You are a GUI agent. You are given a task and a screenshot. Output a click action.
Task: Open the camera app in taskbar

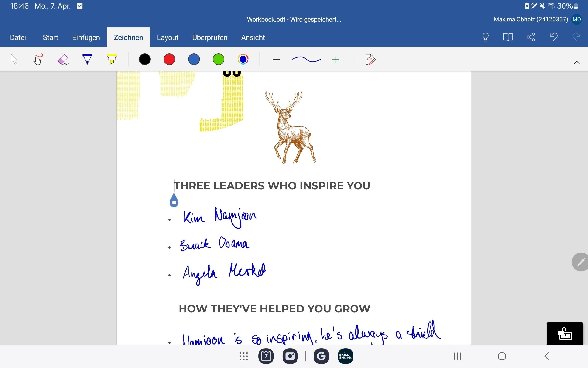pos(290,356)
